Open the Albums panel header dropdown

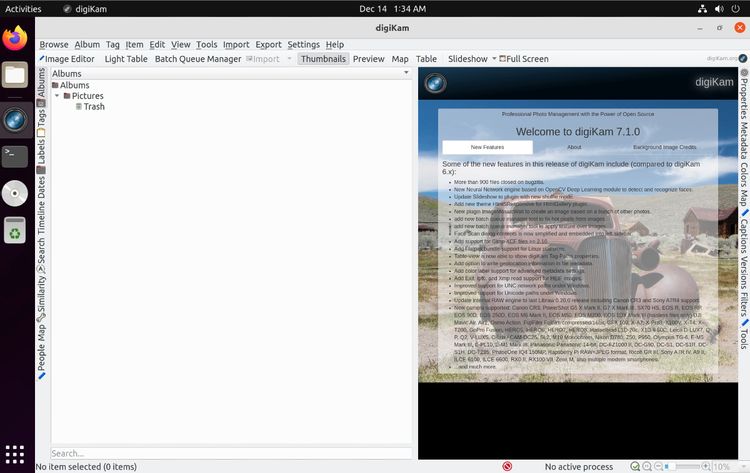tap(406, 73)
